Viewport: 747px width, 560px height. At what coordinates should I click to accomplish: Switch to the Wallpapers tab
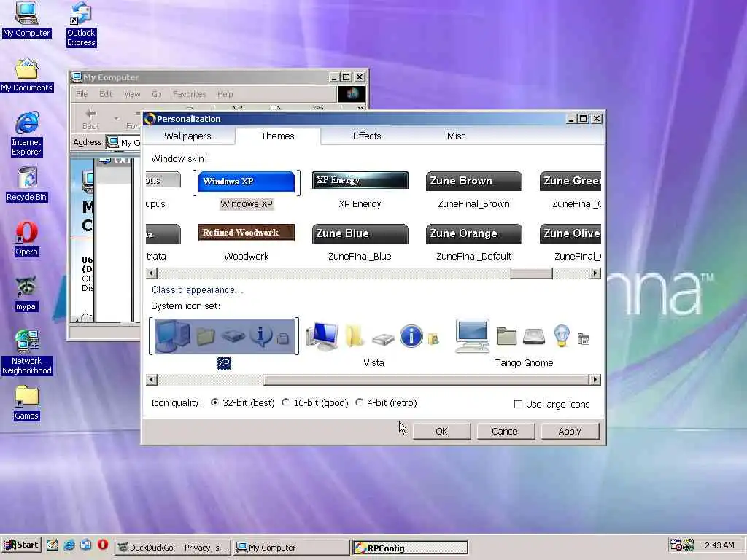(x=187, y=136)
